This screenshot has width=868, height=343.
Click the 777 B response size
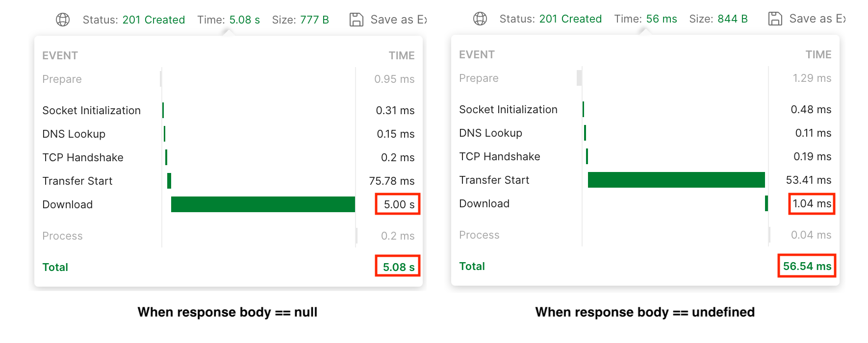pos(314,20)
